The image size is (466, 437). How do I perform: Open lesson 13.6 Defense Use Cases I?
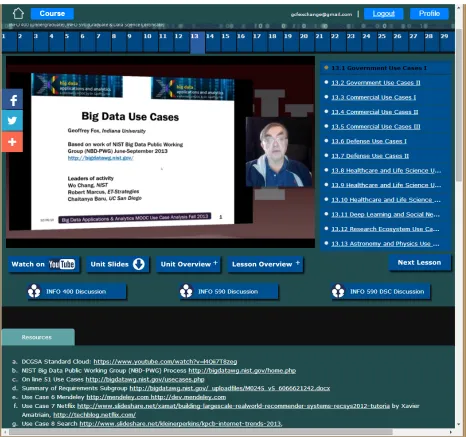pyautogui.click(x=369, y=141)
